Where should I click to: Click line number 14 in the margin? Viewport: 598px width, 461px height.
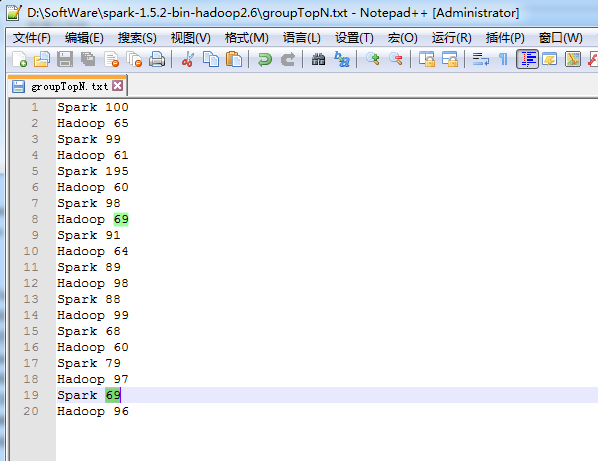(x=31, y=315)
